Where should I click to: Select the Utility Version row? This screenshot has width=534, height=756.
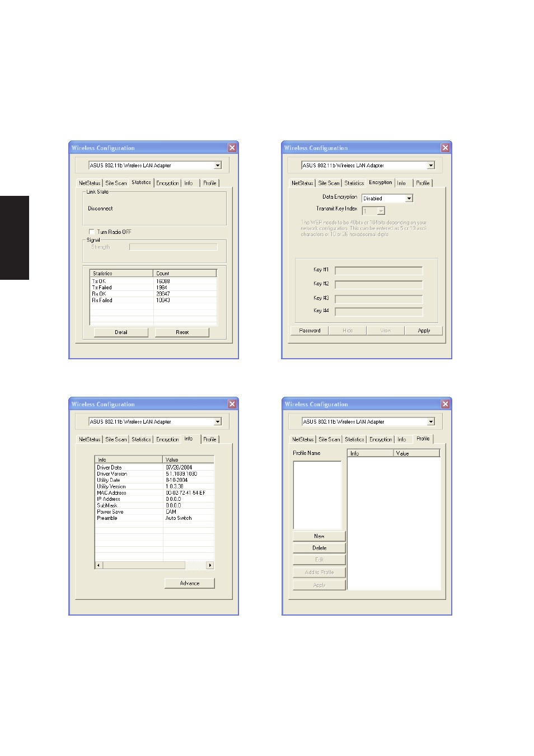[x=154, y=486]
